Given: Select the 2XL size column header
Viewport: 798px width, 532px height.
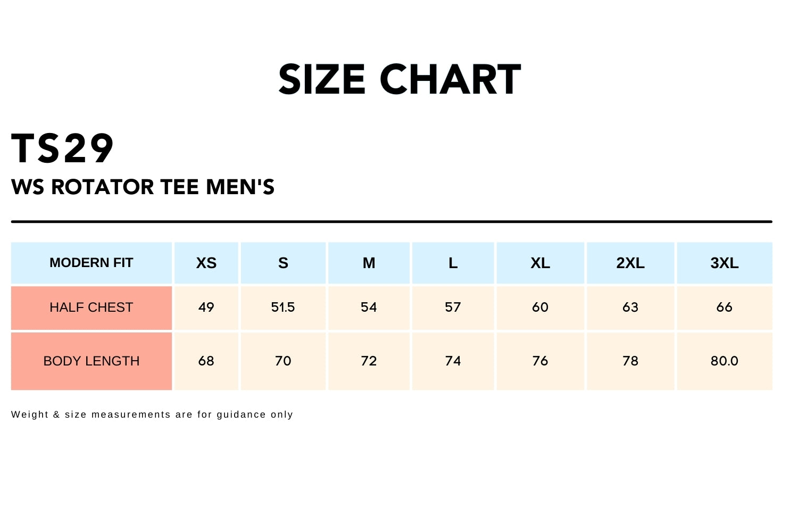Looking at the screenshot, I should click(630, 263).
